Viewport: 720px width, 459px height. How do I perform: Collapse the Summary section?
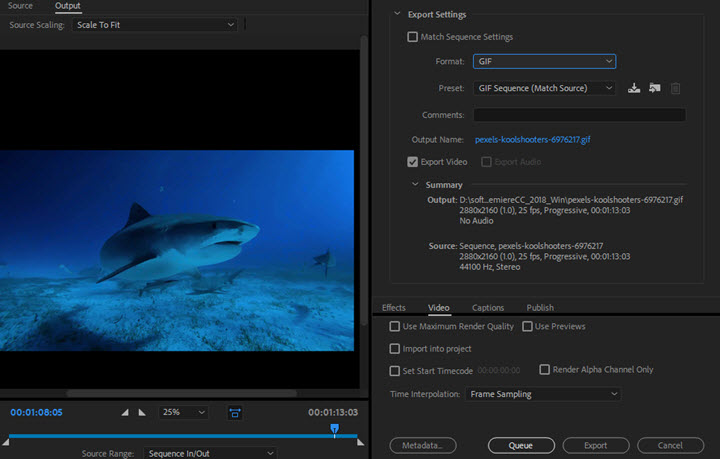pyautogui.click(x=416, y=185)
